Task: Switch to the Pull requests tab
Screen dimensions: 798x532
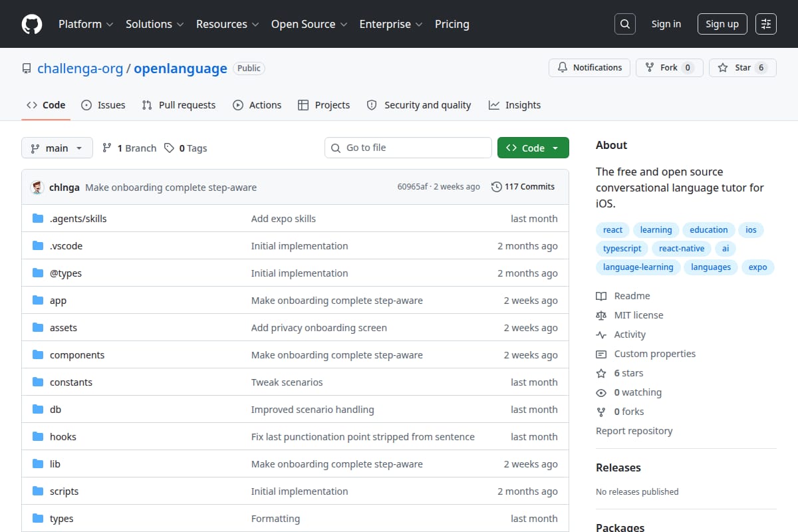Action: click(x=179, y=105)
